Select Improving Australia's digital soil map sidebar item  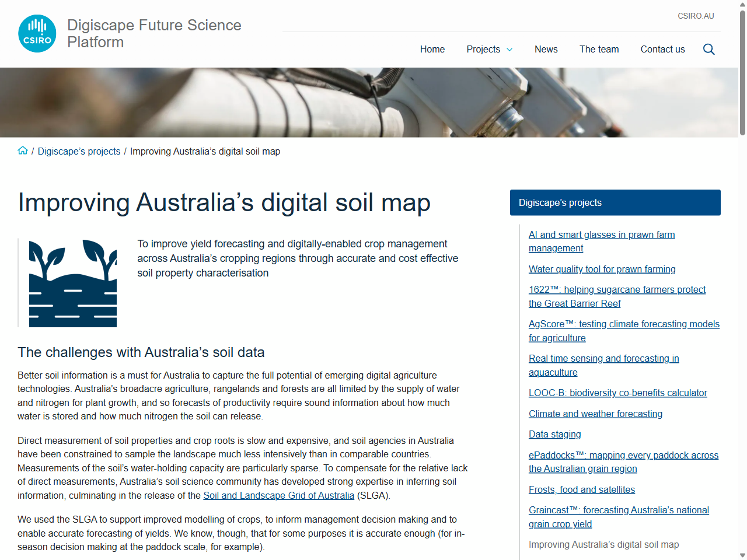click(604, 544)
